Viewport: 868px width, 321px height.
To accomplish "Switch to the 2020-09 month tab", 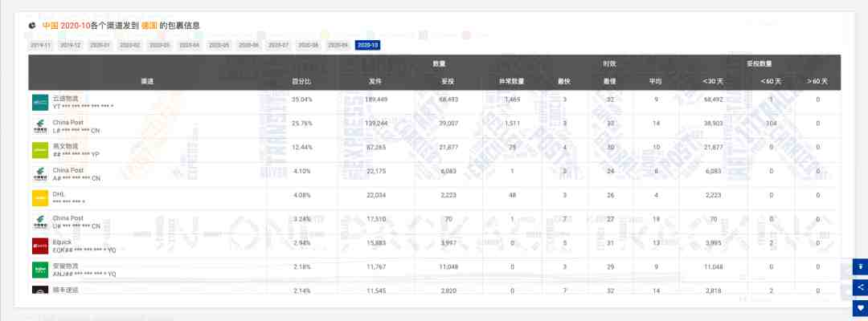I will click(x=338, y=45).
